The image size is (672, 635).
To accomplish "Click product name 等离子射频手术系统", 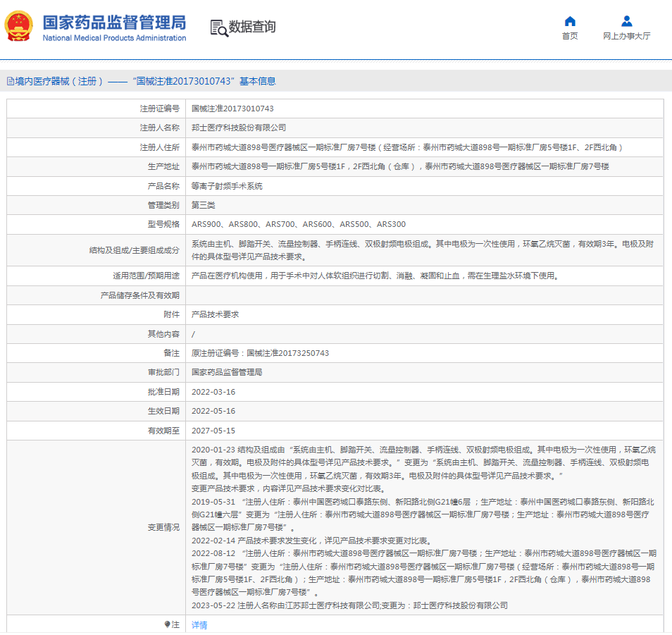I will click(227, 187).
